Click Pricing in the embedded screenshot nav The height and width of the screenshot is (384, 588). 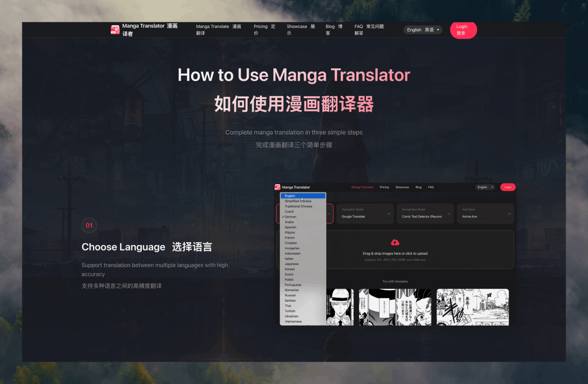[384, 187]
